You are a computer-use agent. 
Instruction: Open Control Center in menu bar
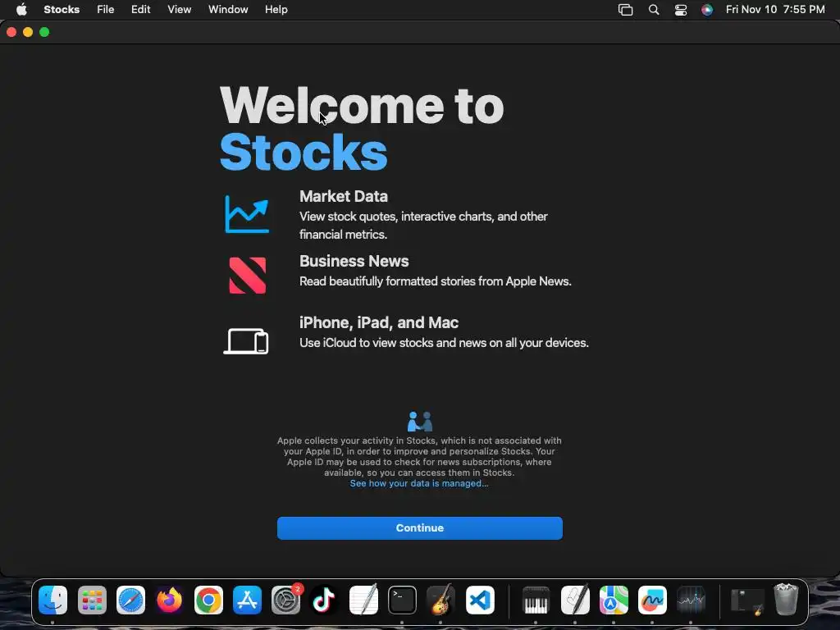point(680,10)
